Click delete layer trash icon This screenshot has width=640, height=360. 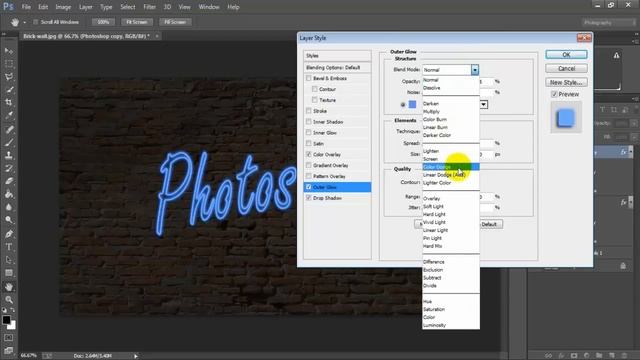tap(624, 356)
